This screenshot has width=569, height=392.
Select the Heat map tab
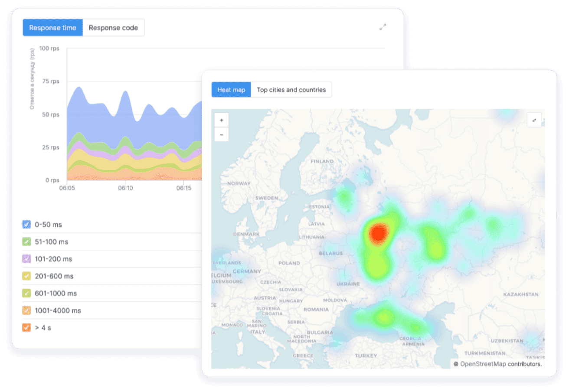pyautogui.click(x=231, y=90)
